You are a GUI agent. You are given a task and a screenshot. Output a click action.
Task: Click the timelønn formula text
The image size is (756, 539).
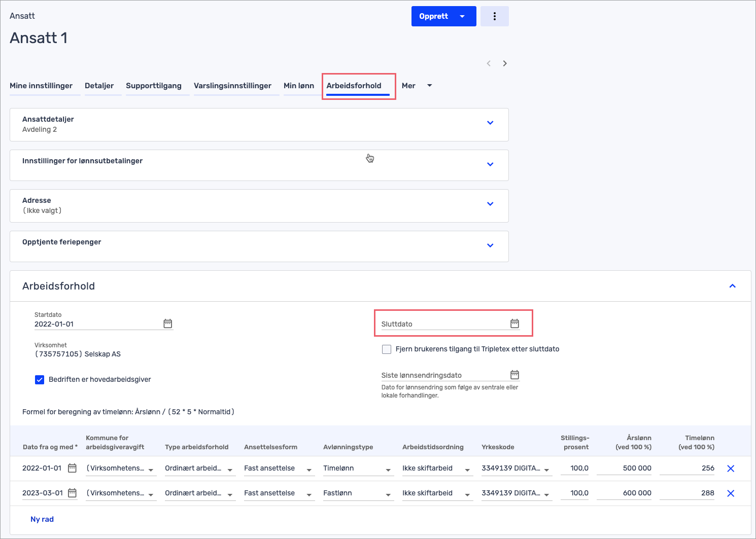click(128, 412)
